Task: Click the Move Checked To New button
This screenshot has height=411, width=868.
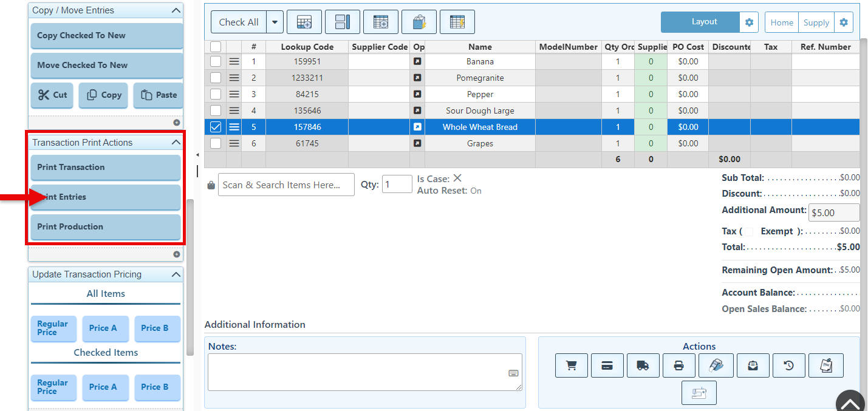Action: (x=106, y=66)
